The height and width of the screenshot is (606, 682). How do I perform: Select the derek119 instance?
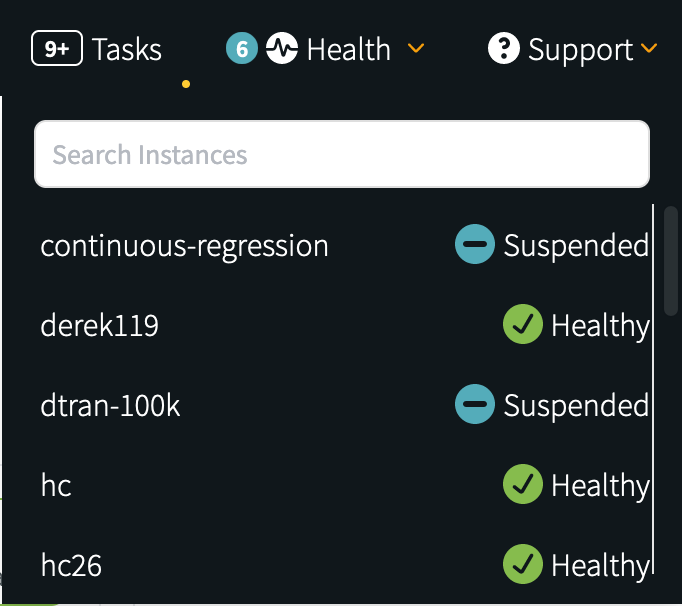pyautogui.click(x=100, y=325)
